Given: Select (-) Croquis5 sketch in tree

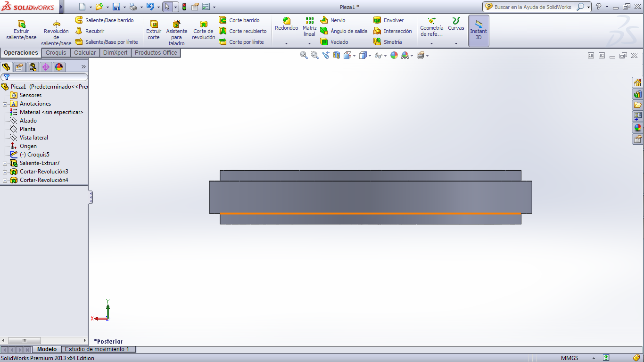Looking at the screenshot, I should click(34, 155).
